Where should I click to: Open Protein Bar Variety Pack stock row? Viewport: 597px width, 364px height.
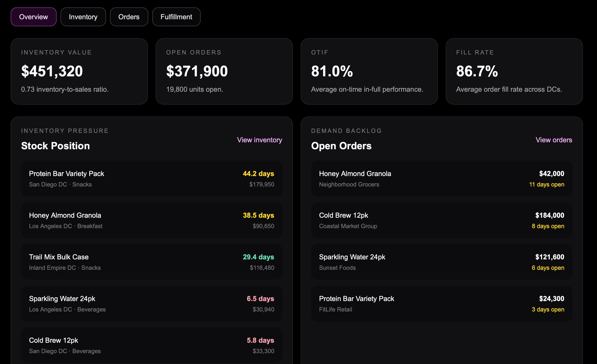click(152, 179)
